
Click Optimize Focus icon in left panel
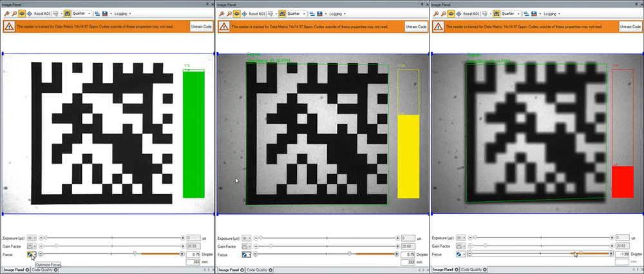click(32, 255)
